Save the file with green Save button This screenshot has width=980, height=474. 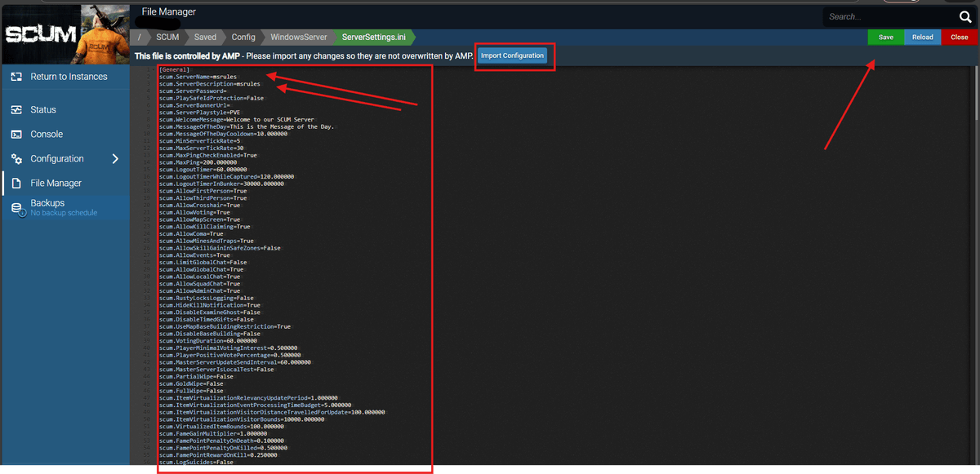click(885, 37)
